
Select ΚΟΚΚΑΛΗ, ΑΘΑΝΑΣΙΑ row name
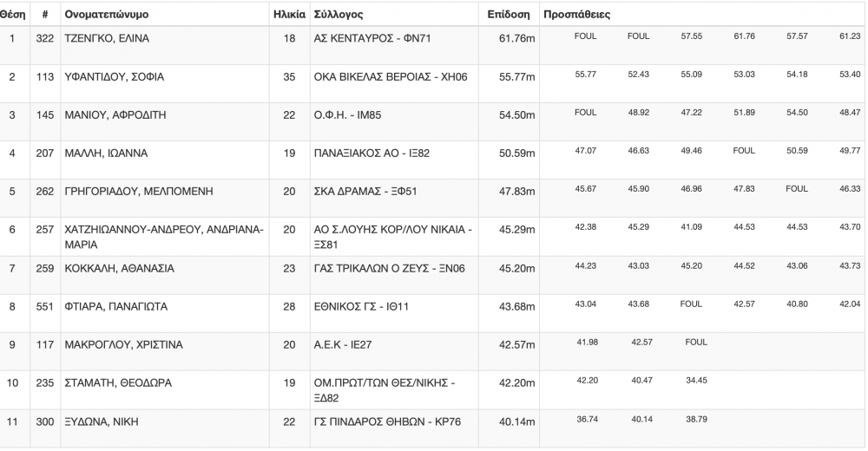120,268
